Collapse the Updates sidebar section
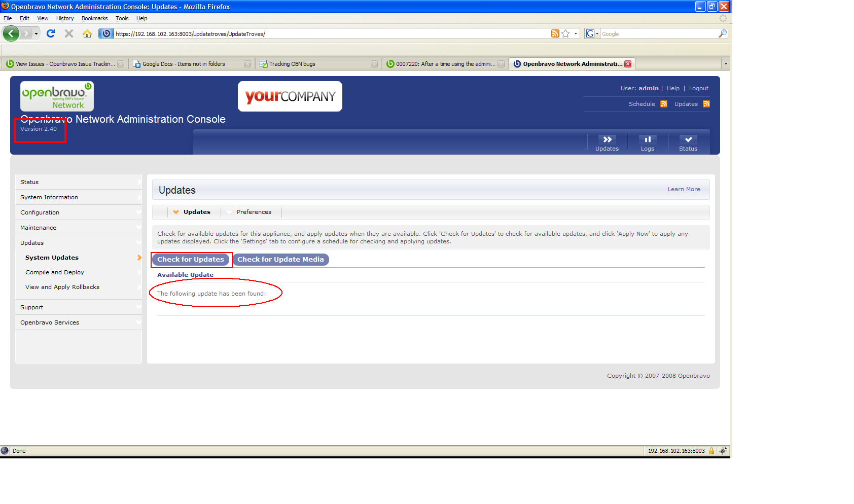854x504 pixels. [x=78, y=243]
